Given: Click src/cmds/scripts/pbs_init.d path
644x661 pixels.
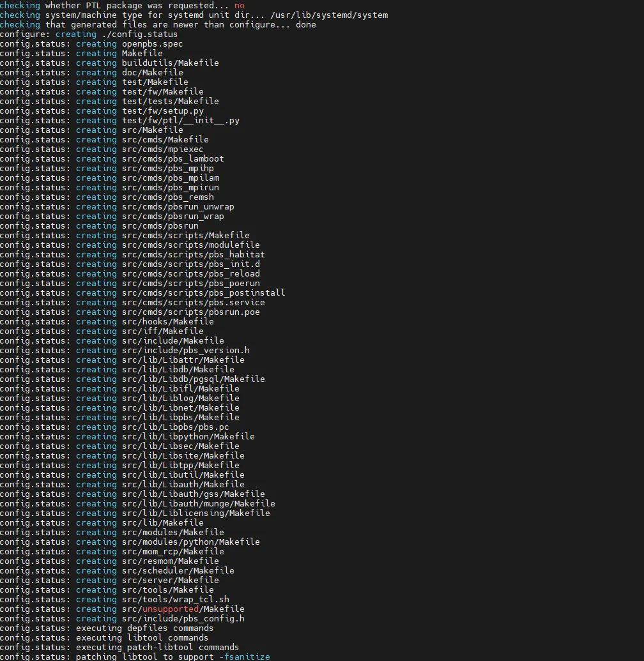Looking at the screenshot, I should [190, 264].
